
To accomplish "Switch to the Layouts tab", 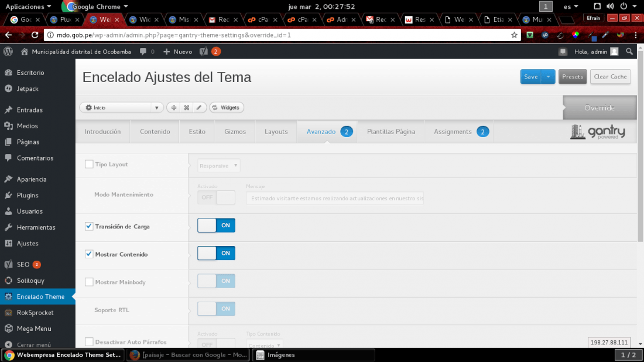I will click(276, 131).
